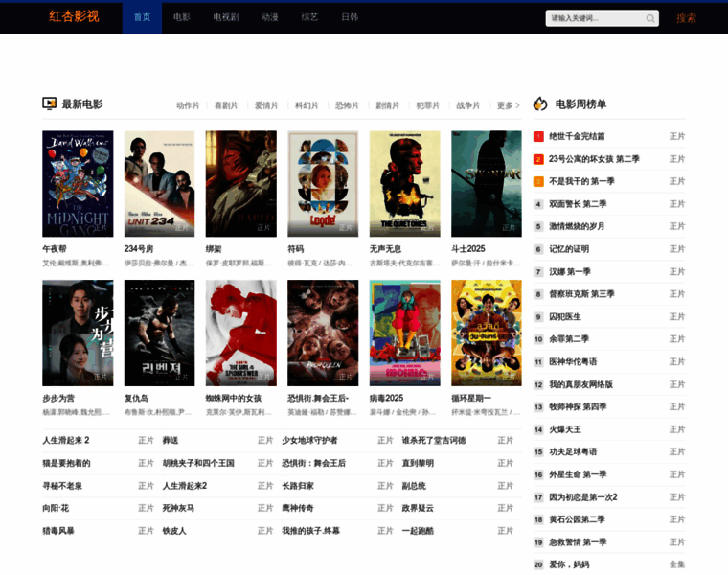Open the 复仇岛 poster
Screen dimensions: 728x575
pos(159,333)
